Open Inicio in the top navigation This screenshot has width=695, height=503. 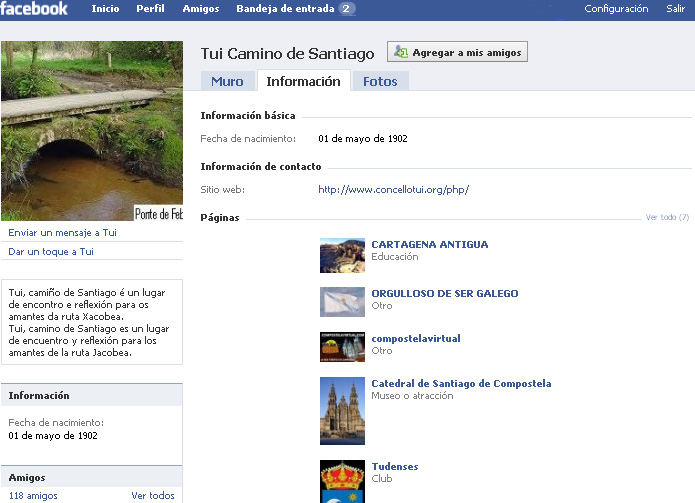pos(105,9)
